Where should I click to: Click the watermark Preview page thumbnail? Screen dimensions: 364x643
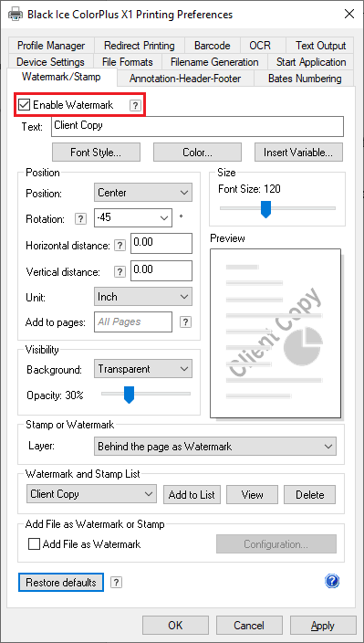276,333
